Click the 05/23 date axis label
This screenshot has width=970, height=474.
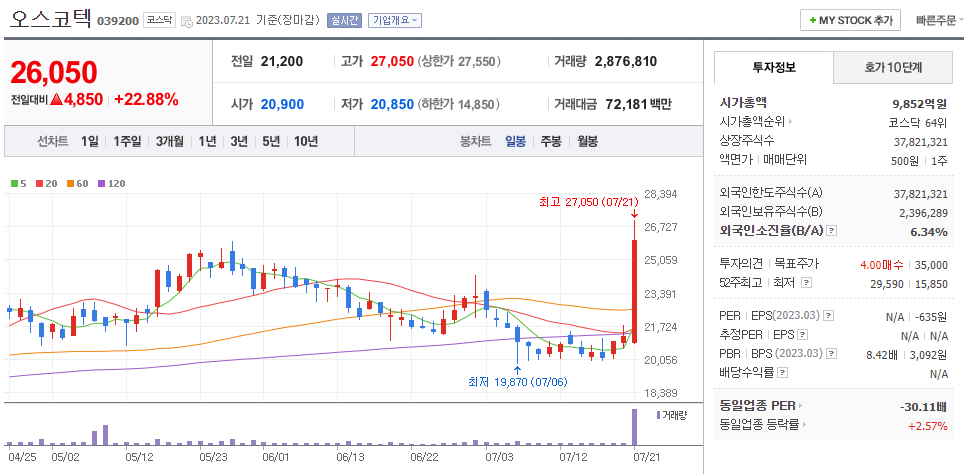click(213, 457)
